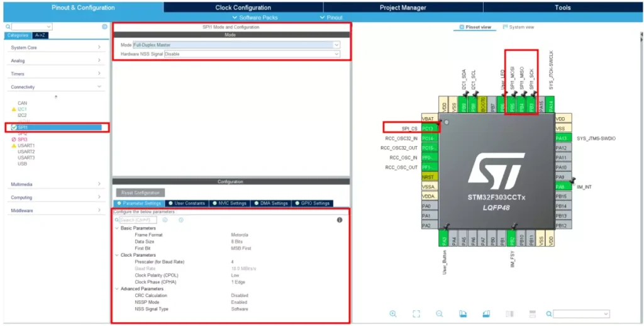Switch to Project Manager tab
This screenshot has height=326, width=644.
coord(403,8)
